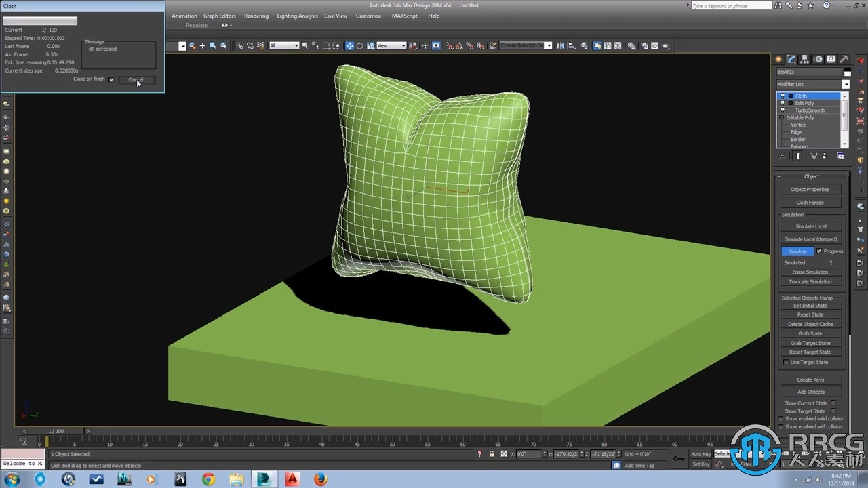This screenshot has height=488, width=868.
Task: Enable Show Current State checkbox
Action: (833, 403)
